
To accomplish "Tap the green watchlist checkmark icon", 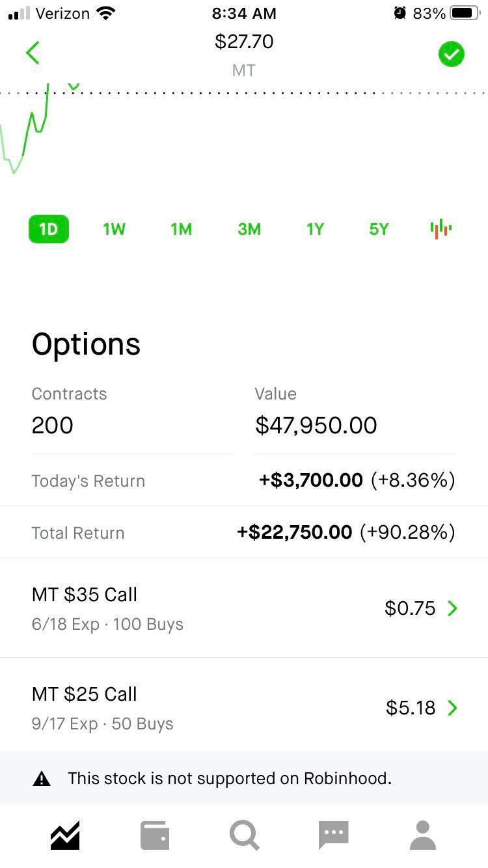I will 451,54.
